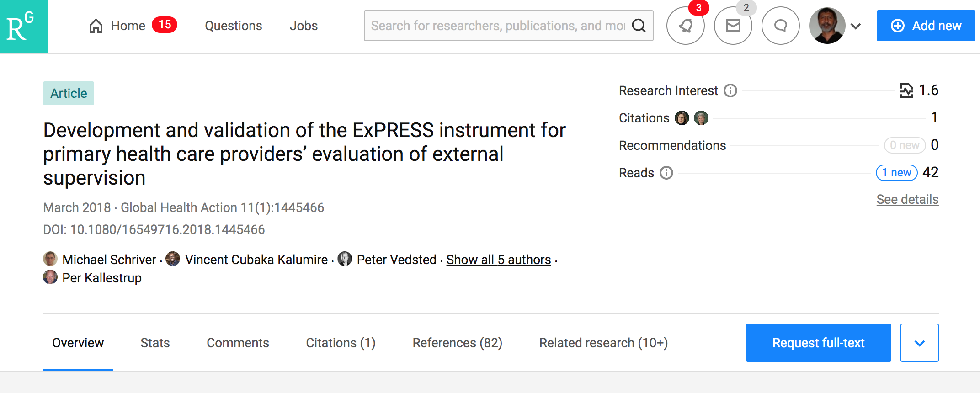Click the Research Interest info icon
Screen dimensions: 980x393
pyautogui.click(x=730, y=90)
